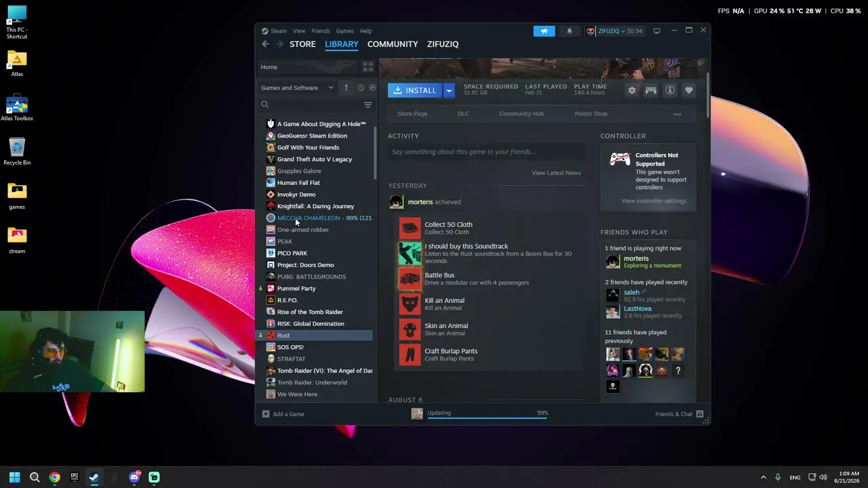Open advanced filters beside the search field

[x=368, y=104]
